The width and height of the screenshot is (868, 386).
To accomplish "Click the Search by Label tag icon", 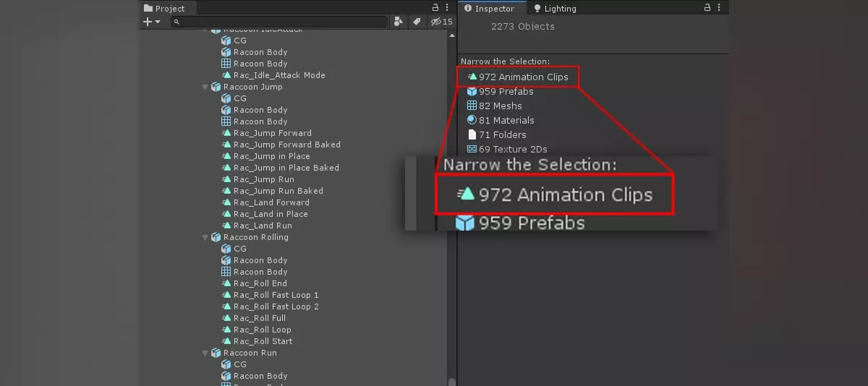I will coord(417,22).
